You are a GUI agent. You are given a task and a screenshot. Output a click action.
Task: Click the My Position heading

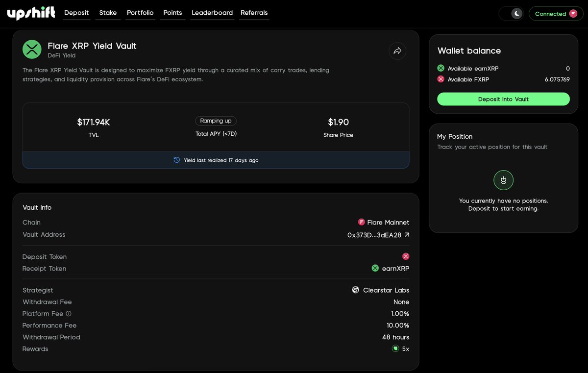click(455, 136)
